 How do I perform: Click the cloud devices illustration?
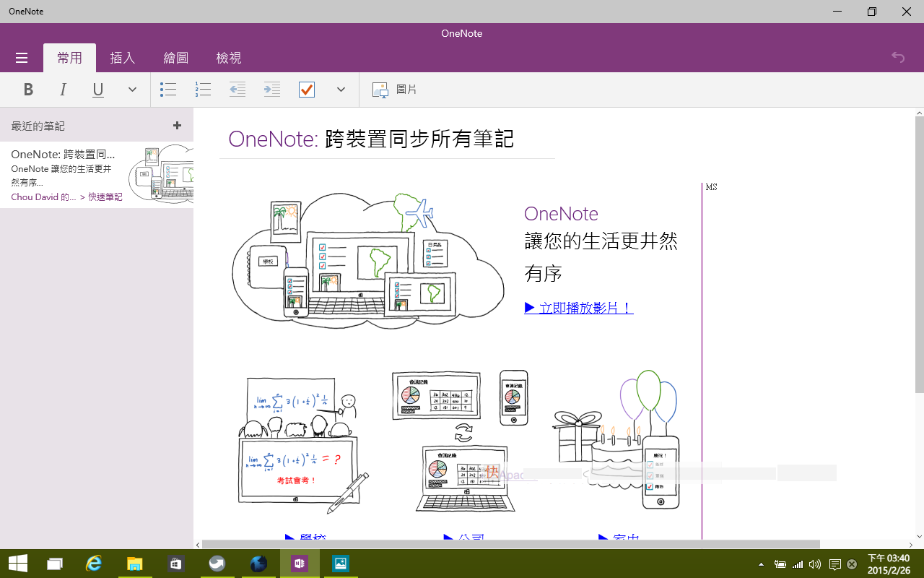click(368, 262)
